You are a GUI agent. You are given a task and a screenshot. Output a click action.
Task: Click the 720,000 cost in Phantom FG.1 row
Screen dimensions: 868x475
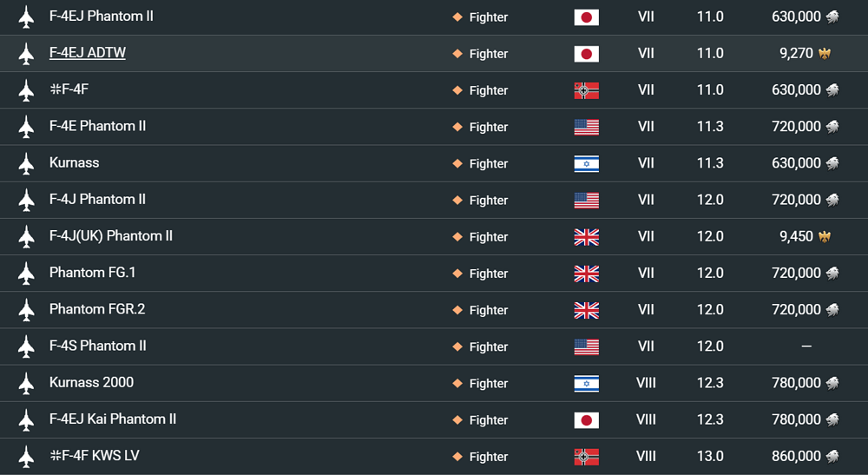[796, 273]
